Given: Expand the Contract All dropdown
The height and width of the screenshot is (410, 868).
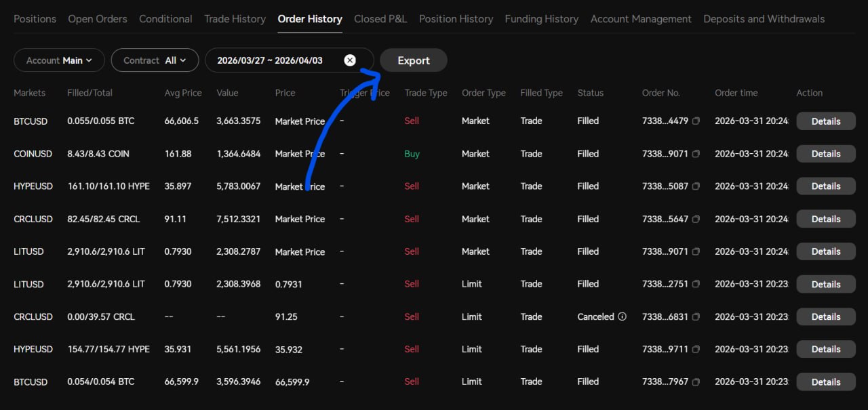Looking at the screenshot, I should [155, 60].
